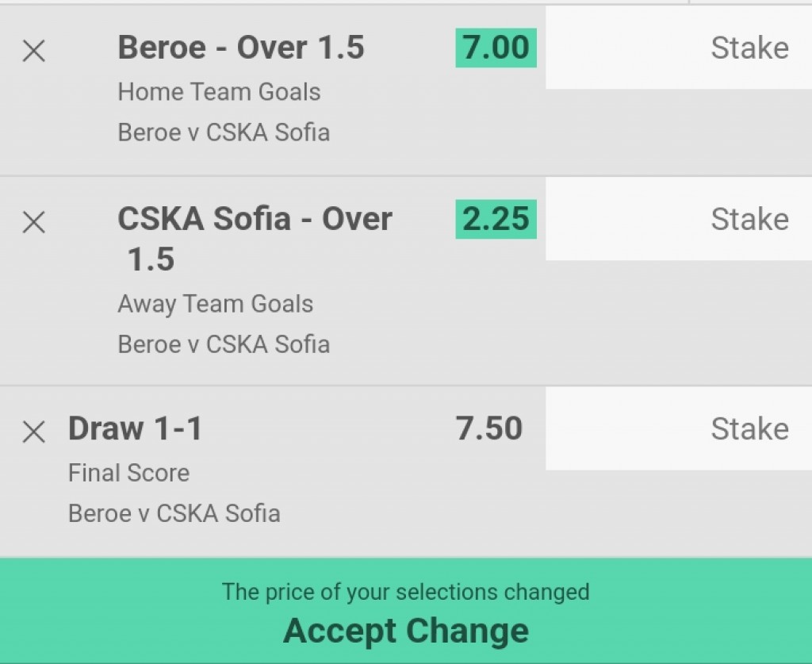Open Beroe v CSKA Sofia under Home Team Goals
This screenshot has height=664, width=812.
(224, 132)
